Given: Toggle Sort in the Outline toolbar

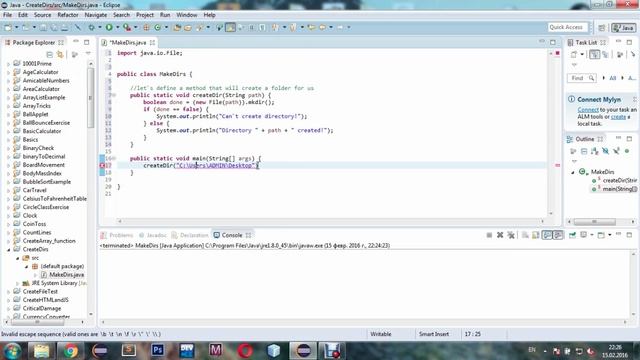Looking at the screenshot, I should 594,151.
